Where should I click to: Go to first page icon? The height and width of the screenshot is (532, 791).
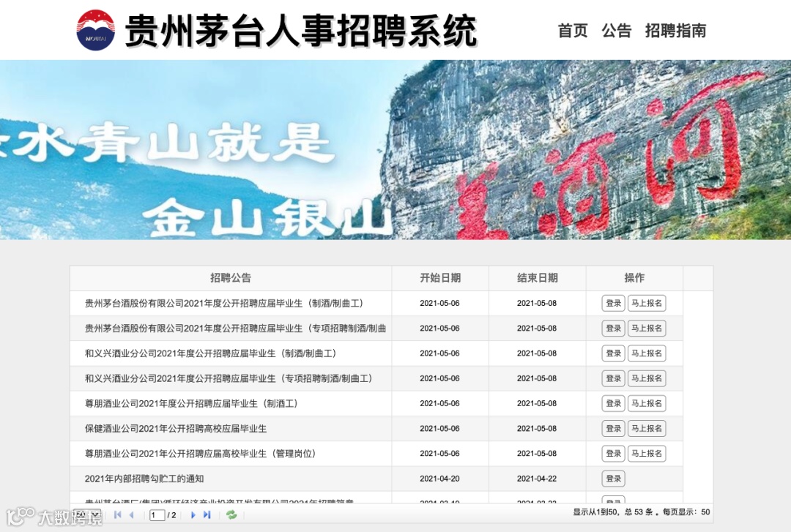[117, 515]
